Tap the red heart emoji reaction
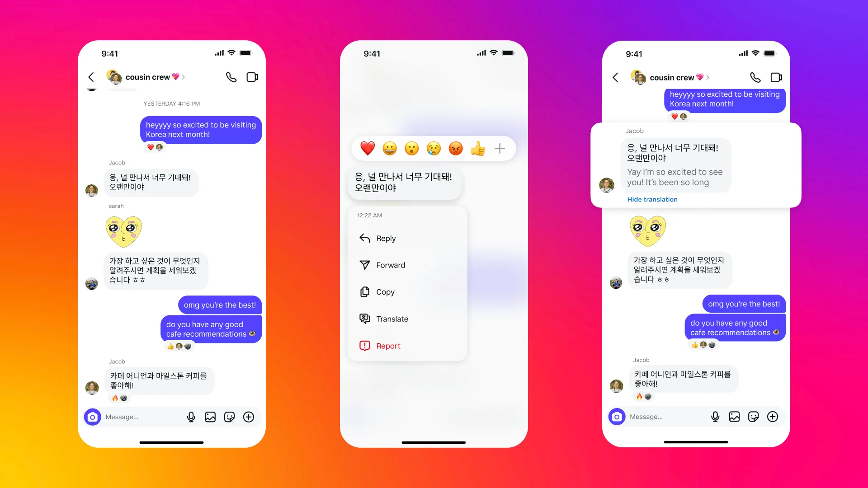The image size is (868, 488). tap(367, 148)
